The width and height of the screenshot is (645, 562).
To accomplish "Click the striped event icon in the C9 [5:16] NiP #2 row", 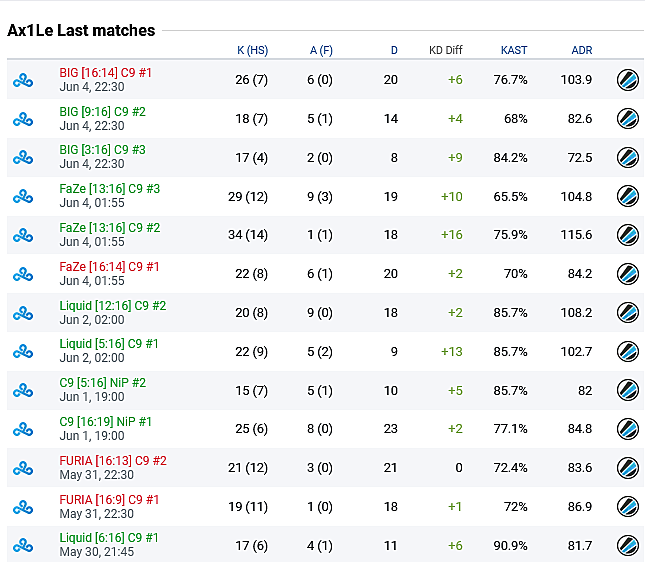I will coord(627,390).
